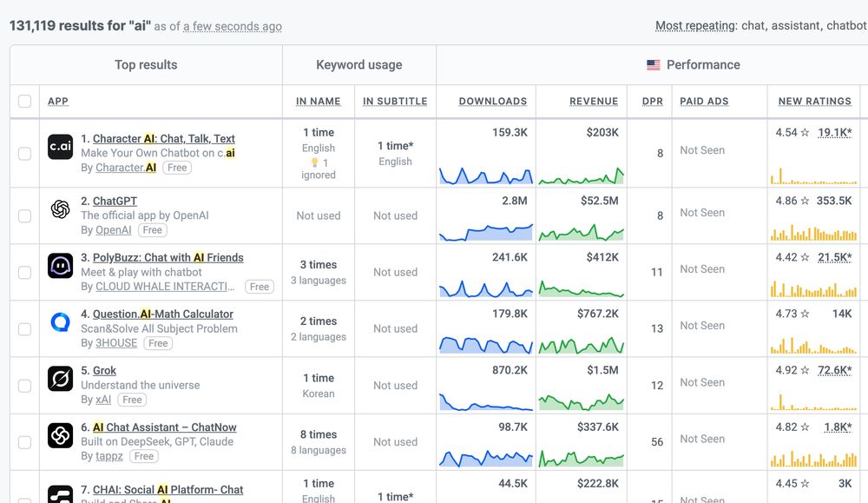Image resolution: width=868 pixels, height=503 pixels.
Task: Sort by the APP column header
Action: coord(58,102)
